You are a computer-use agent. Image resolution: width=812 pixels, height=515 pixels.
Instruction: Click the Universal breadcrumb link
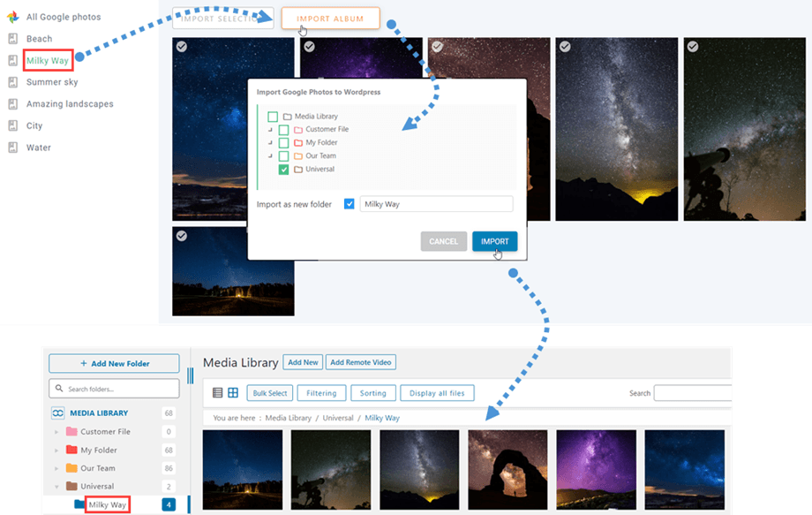pos(337,418)
